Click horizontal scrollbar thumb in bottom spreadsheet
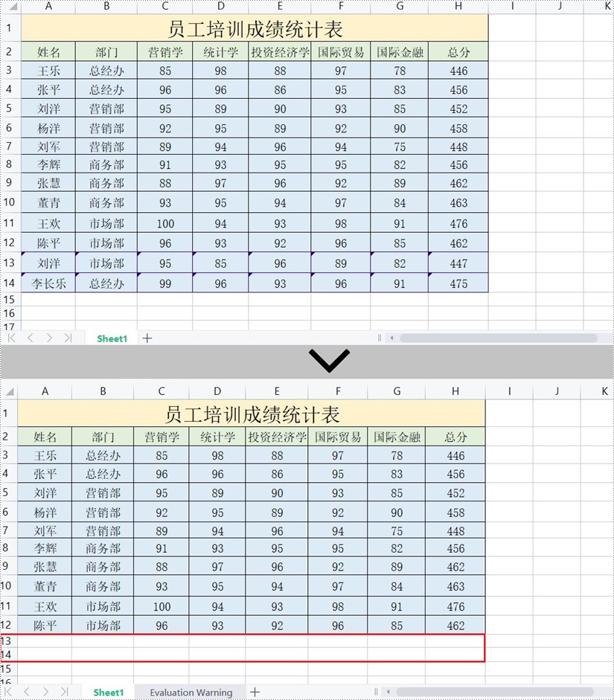The width and height of the screenshot is (614, 700). (495, 692)
